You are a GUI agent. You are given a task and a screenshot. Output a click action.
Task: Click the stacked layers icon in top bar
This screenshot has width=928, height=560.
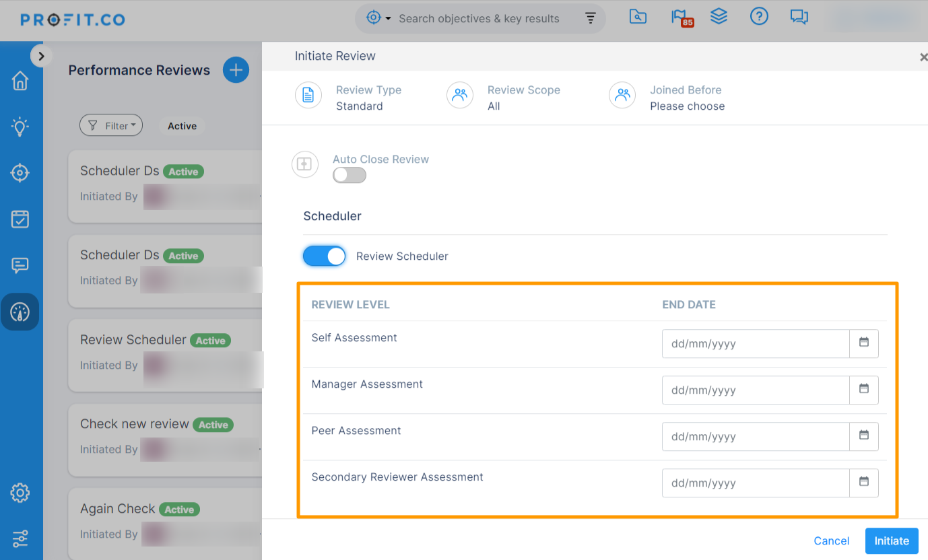tap(719, 17)
